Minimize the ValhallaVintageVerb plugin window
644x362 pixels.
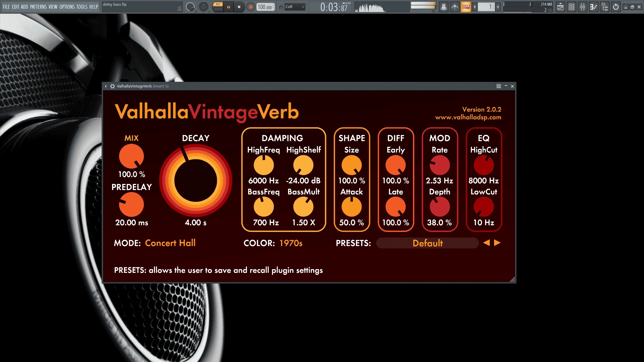506,86
